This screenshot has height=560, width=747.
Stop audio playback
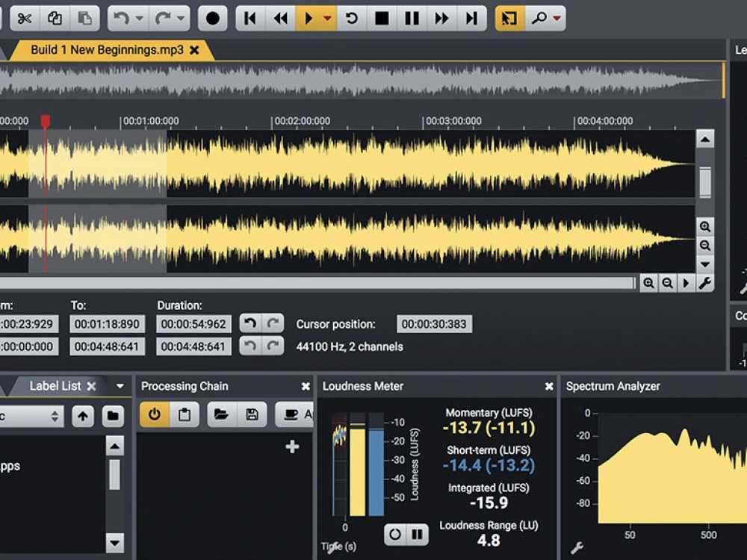tap(382, 19)
